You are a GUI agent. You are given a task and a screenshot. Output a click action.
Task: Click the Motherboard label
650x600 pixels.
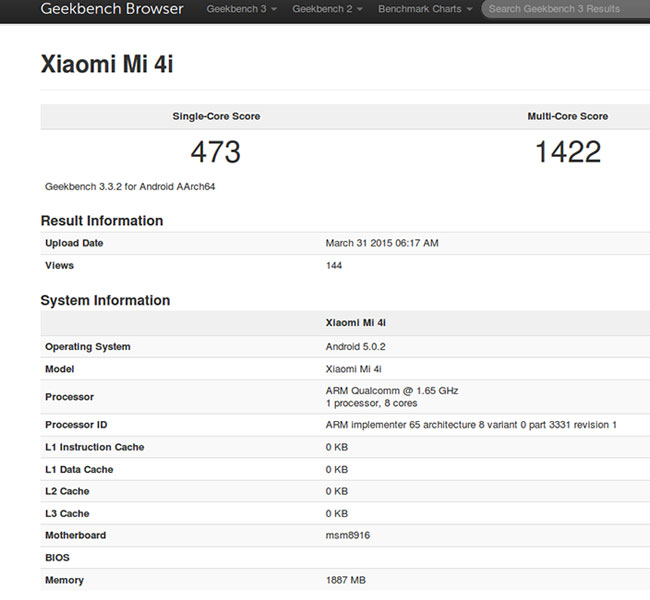75,535
